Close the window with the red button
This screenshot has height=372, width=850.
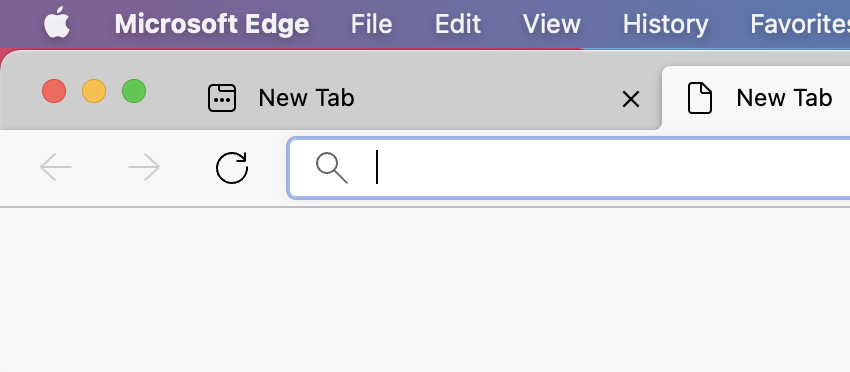[54, 91]
